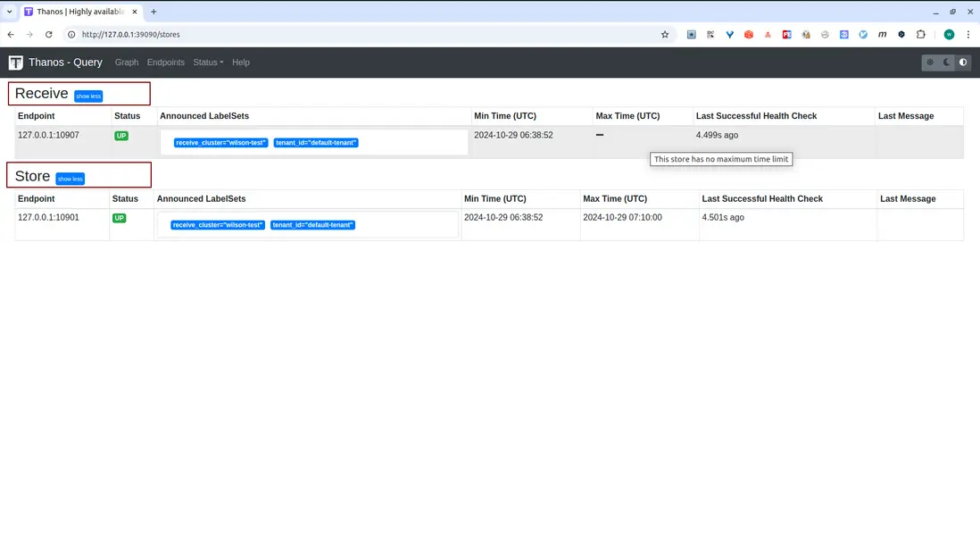The width and height of the screenshot is (980, 560).
Task: Click Last Message header in Receive table
Action: [x=906, y=116]
